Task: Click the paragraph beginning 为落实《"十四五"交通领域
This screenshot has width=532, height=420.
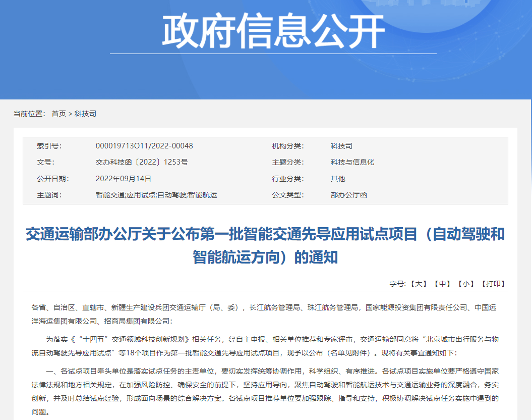Action: tap(265, 345)
